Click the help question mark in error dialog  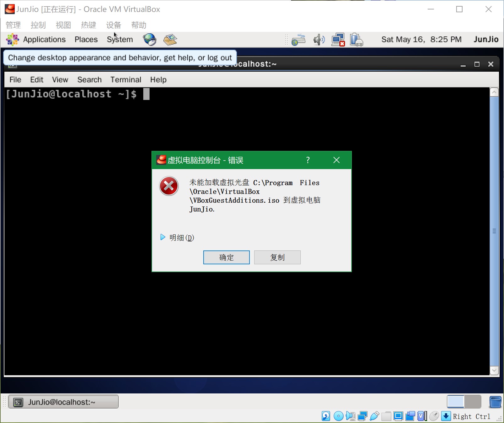click(x=308, y=160)
